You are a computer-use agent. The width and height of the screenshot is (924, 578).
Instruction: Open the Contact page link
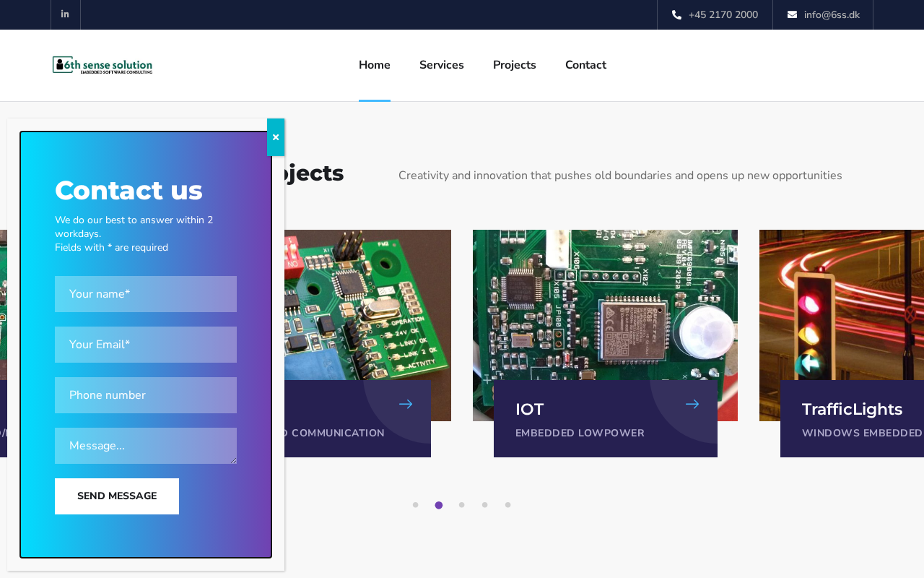click(585, 65)
